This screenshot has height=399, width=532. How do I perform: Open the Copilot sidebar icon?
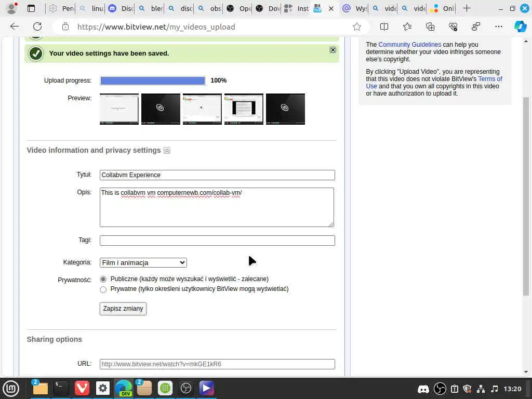520,26
